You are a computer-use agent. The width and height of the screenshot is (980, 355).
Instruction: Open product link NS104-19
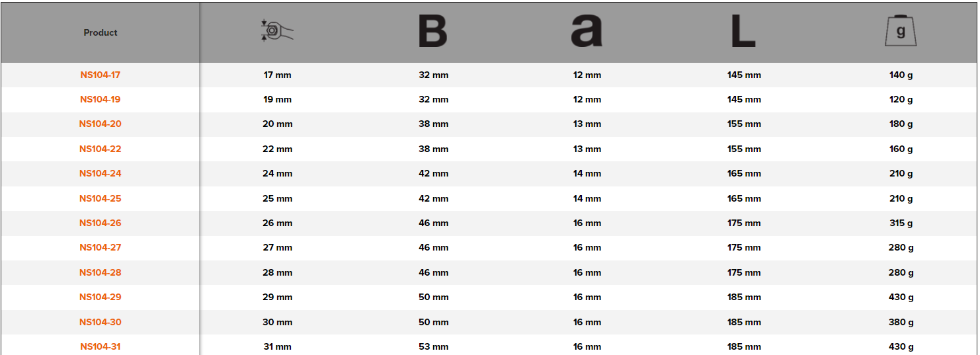(101, 99)
